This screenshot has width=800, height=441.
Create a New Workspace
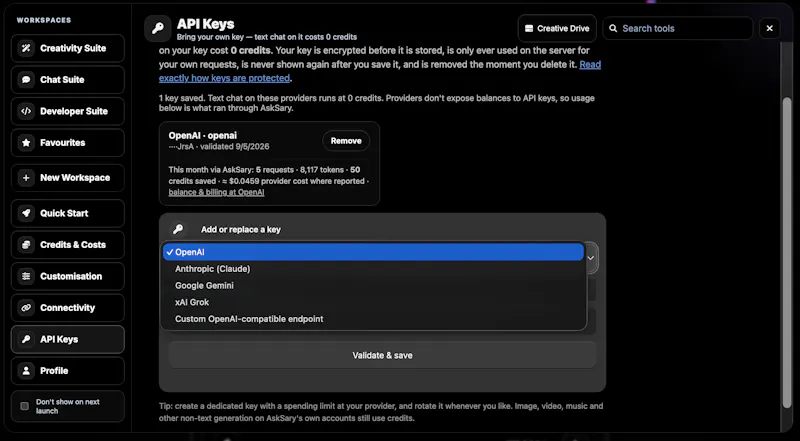click(68, 178)
